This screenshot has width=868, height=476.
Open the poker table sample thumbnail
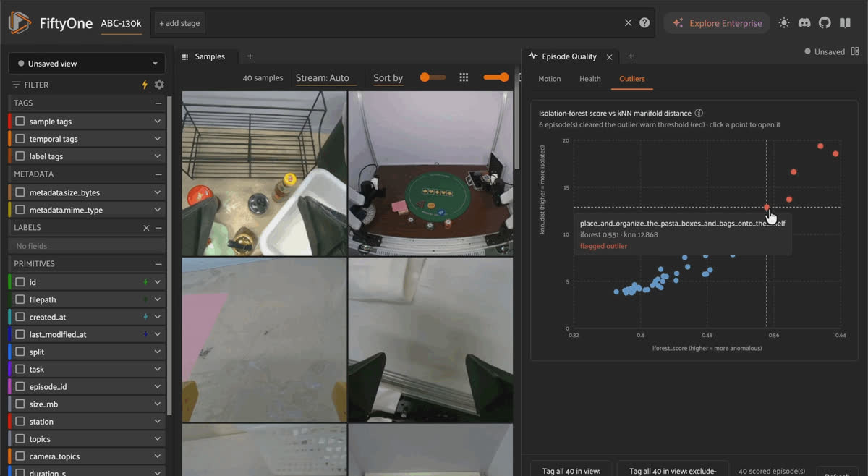click(x=430, y=174)
